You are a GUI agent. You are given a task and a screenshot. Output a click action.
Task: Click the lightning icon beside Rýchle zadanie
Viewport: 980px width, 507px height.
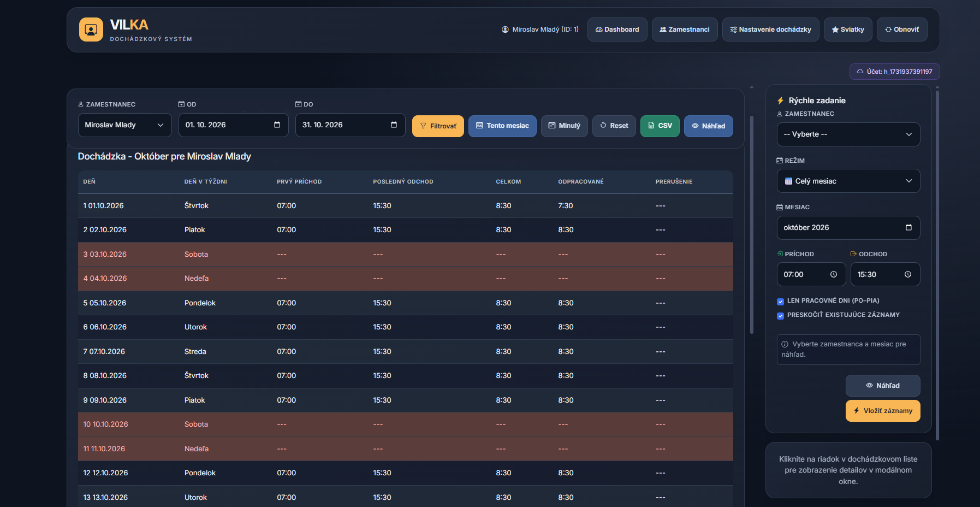781,101
